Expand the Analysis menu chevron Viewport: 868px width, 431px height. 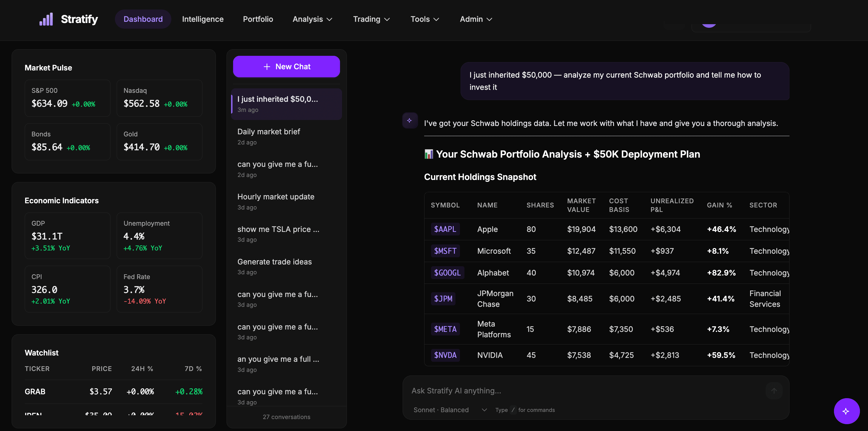[x=330, y=19]
